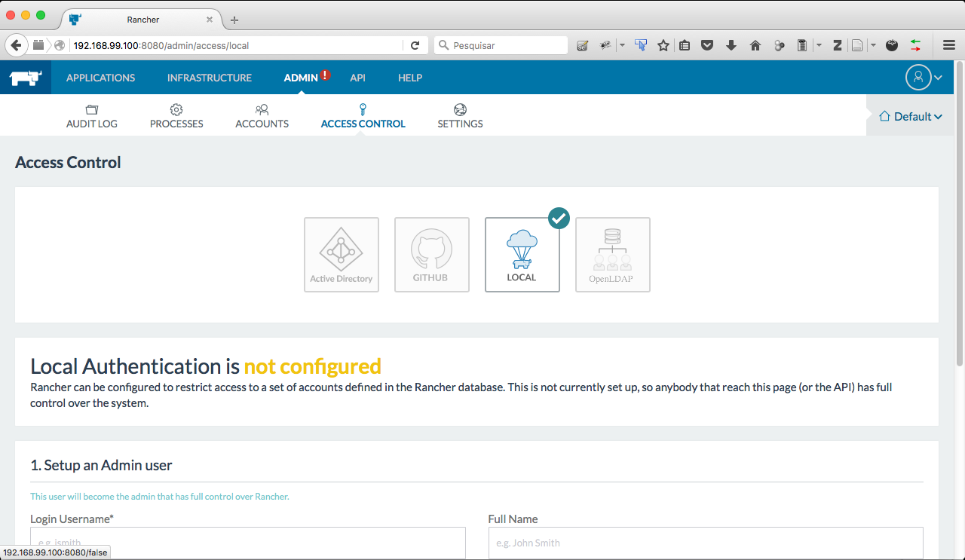The height and width of the screenshot is (560, 965).
Task: Go to the Processes tab
Action: [176, 117]
